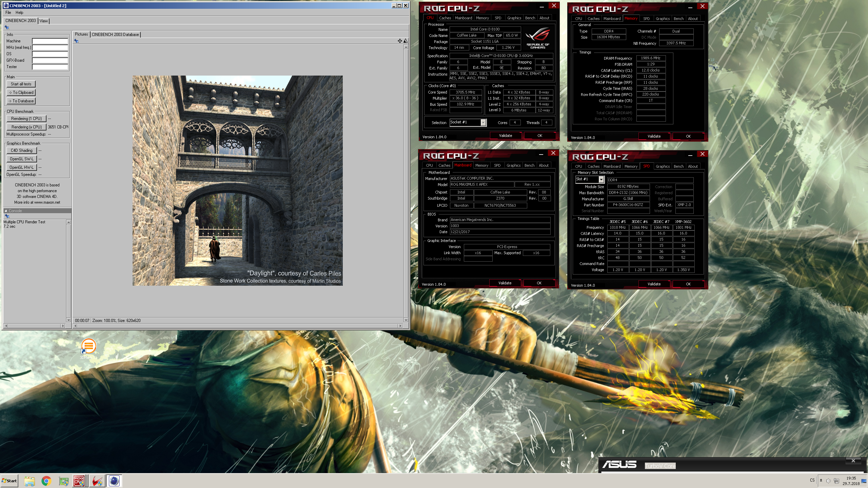Click the Machine input field
This screenshot has width=868, height=488.
pyautogui.click(x=50, y=41)
